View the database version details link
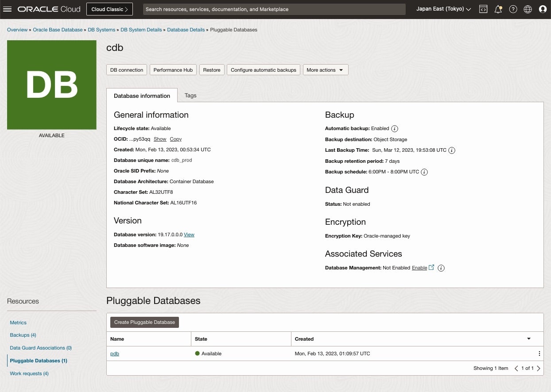The width and height of the screenshot is (551, 392). pyautogui.click(x=189, y=234)
